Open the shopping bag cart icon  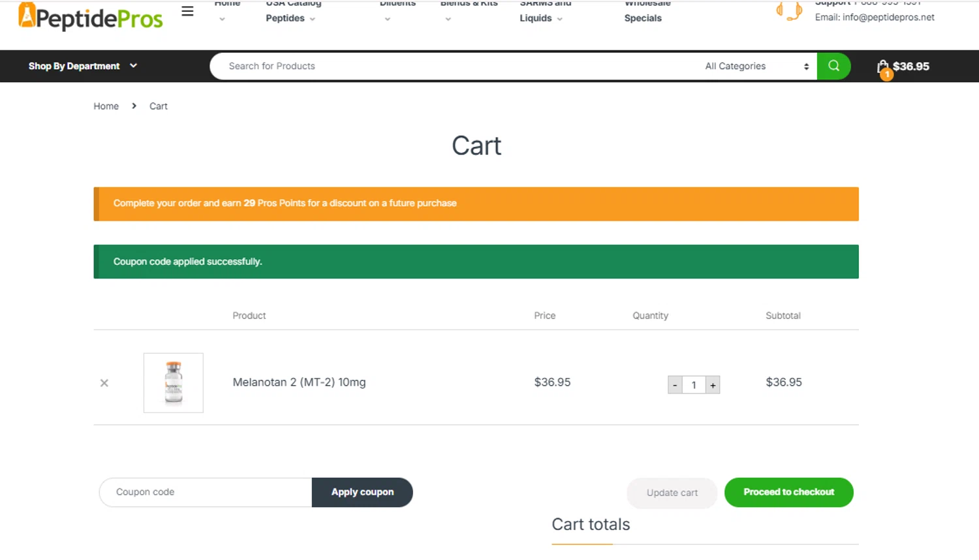tap(884, 68)
